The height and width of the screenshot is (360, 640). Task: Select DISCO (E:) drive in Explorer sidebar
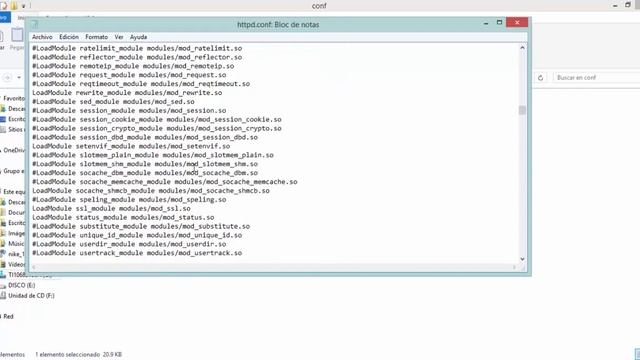coord(22,285)
